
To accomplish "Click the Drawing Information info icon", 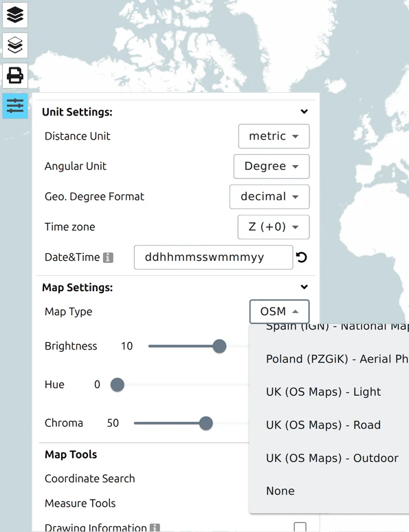I will [155, 528].
